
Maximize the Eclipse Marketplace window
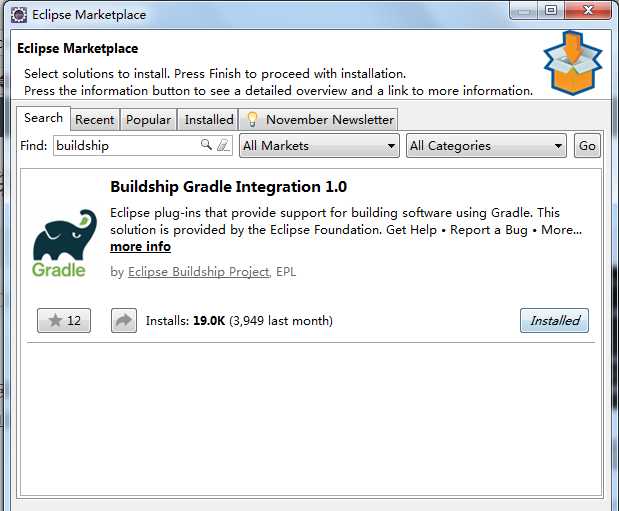551,10
